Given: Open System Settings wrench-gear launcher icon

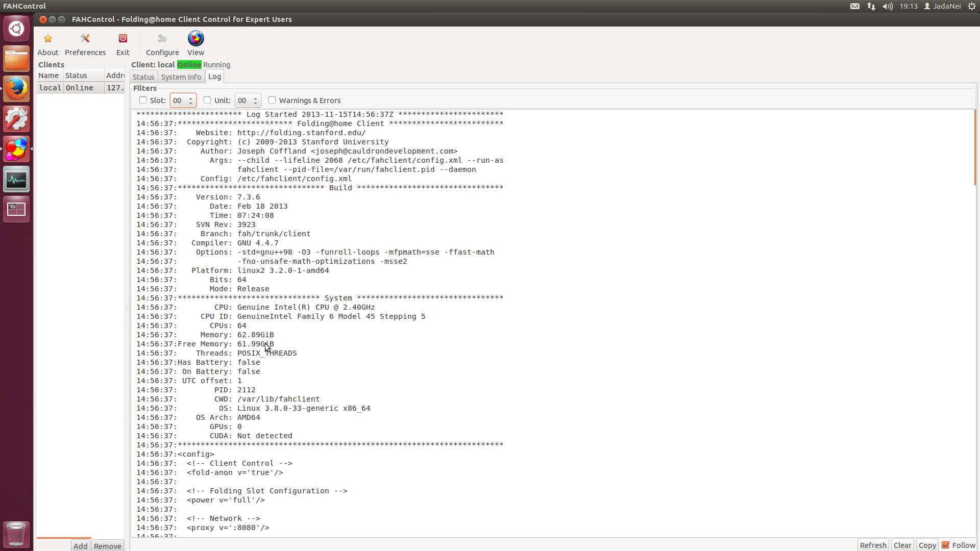Looking at the screenshot, I should [16, 119].
